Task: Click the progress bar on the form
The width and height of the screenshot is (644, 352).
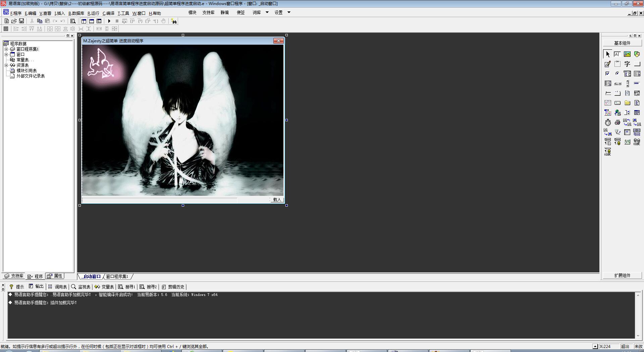Action: coord(160,200)
